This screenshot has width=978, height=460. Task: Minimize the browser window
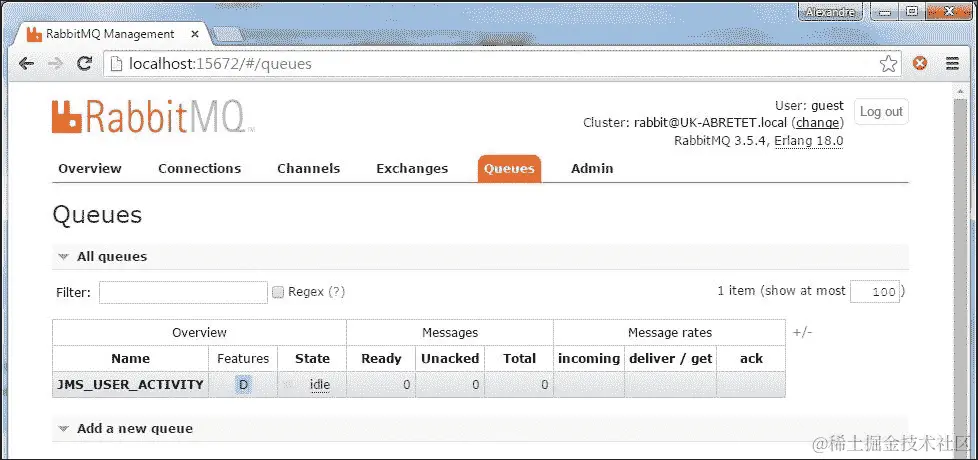tap(884, 11)
